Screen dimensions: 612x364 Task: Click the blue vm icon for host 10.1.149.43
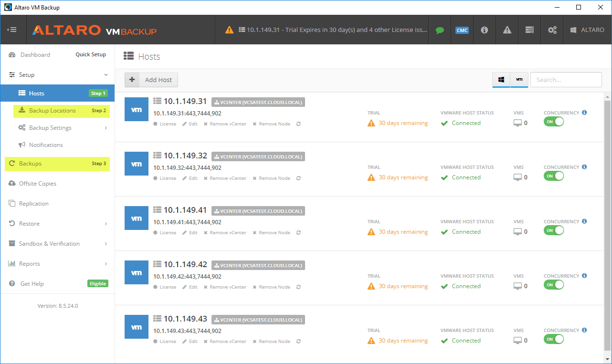pyautogui.click(x=137, y=327)
